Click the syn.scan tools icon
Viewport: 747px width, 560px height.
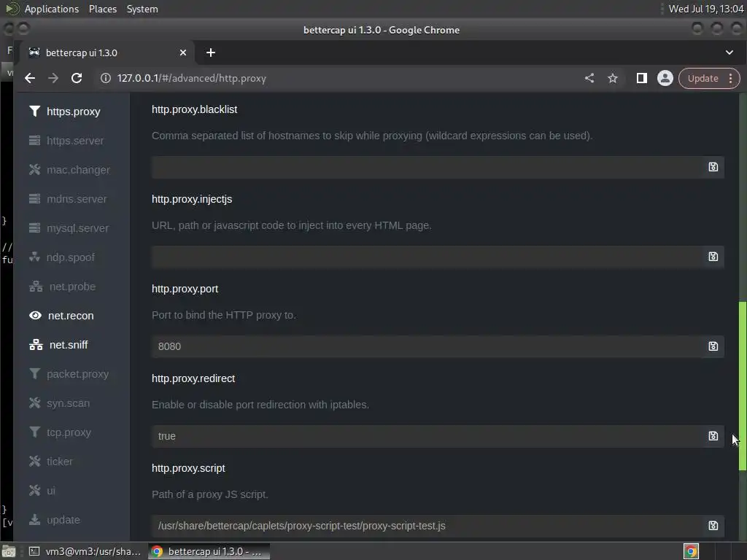[35, 402]
